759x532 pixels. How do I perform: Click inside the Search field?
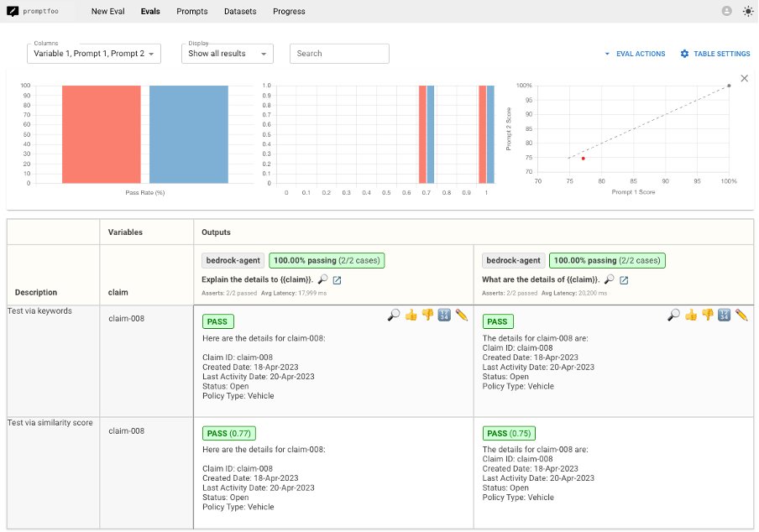coord(339,53)
